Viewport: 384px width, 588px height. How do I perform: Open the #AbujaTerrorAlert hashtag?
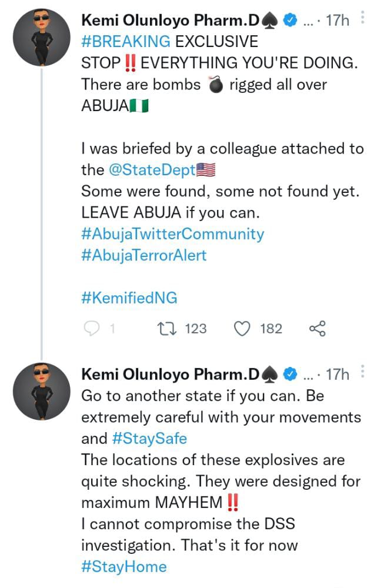(144, 255)
